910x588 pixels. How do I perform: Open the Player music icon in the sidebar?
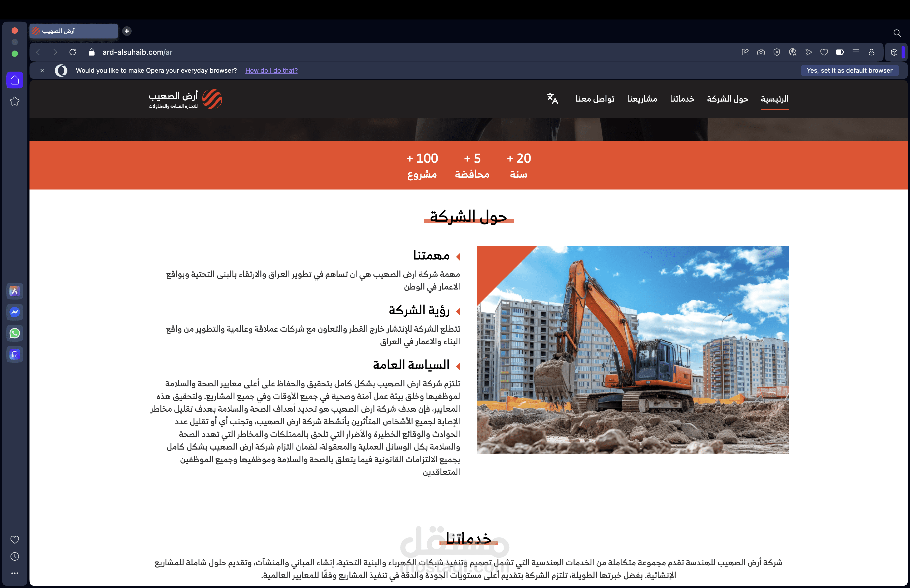14,354
